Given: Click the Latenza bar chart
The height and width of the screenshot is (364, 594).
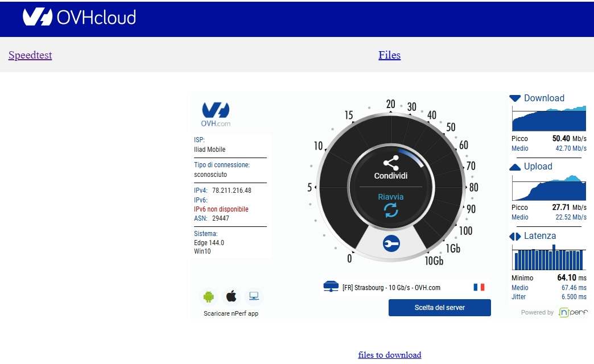Looking at the screenshot, I should [549, 257].
